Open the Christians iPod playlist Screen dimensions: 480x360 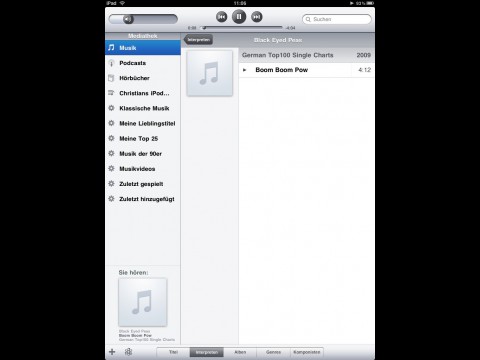(143, 93)
